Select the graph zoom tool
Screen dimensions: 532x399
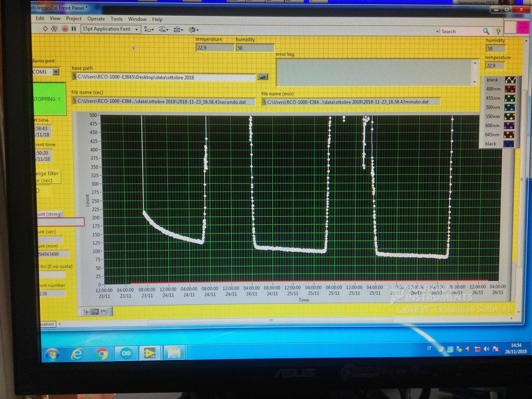coord(95,312)
